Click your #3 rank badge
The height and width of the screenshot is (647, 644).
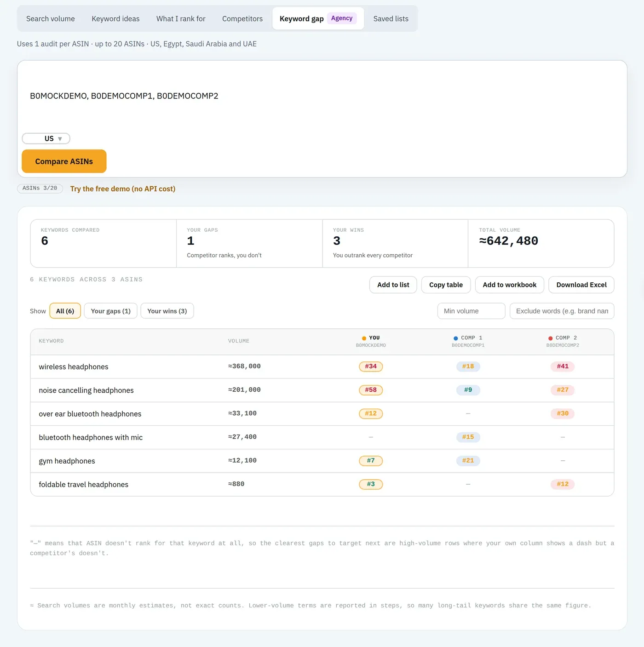(371, 484)
